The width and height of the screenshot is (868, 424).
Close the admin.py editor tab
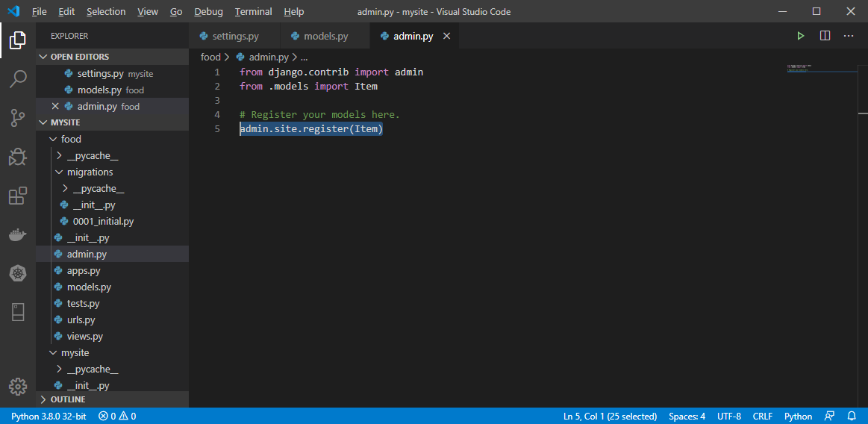pyautogui.click(x=447, y=36)
